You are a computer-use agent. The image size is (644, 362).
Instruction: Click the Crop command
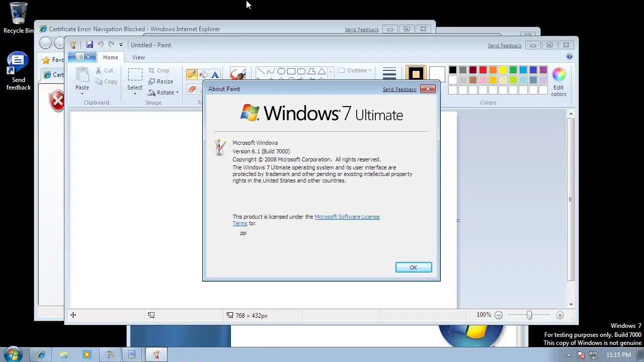click(x=159, y=70)
